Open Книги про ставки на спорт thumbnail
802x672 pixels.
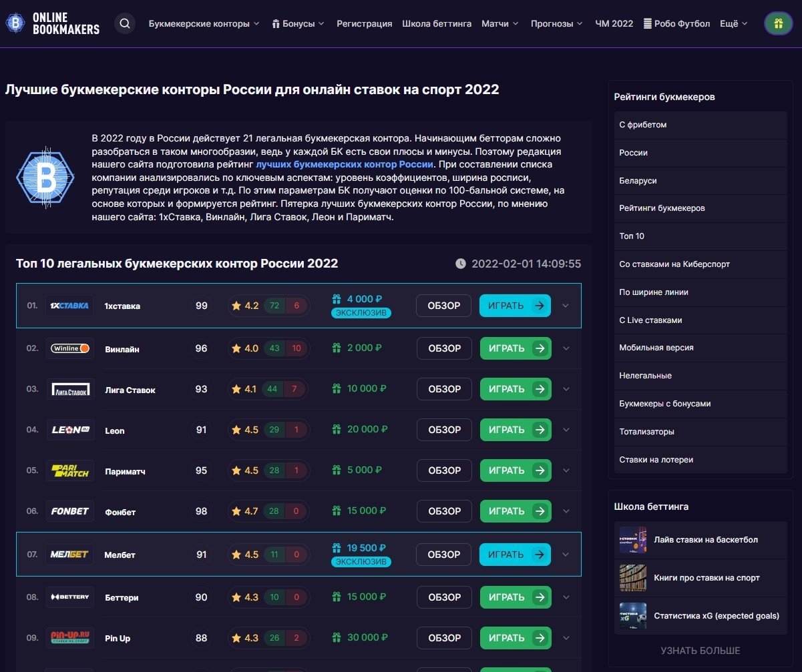633,578
